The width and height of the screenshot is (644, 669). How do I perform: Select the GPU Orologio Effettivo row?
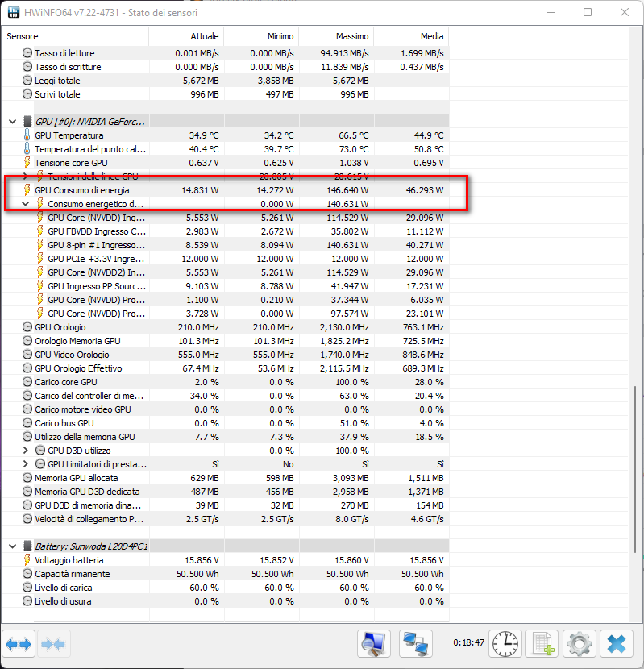click(226, 368)
